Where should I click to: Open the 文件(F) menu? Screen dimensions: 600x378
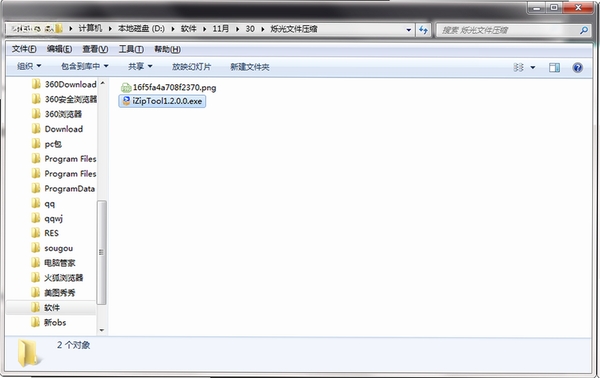24,49
